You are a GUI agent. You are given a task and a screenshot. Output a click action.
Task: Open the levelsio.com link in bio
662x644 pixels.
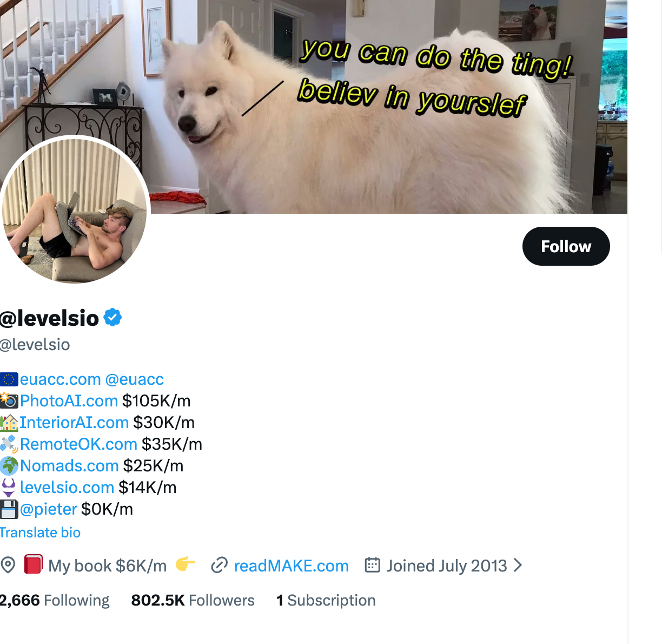67,488
